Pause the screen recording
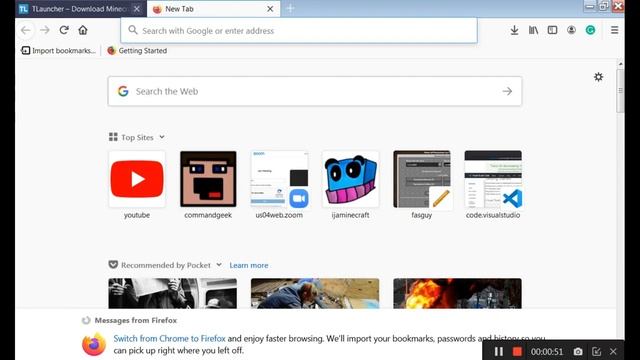This screenshot has height=360, width=640. pos(498,351)
